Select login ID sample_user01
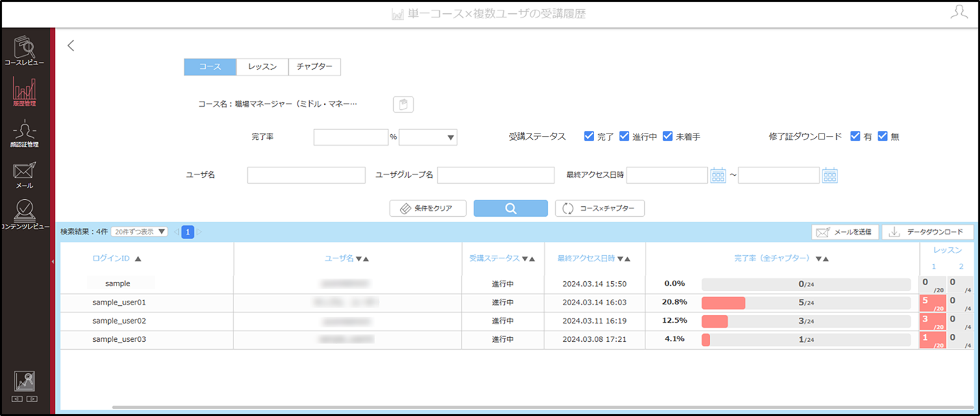Viewport: 980px width, 416px height. click(119, 303)
